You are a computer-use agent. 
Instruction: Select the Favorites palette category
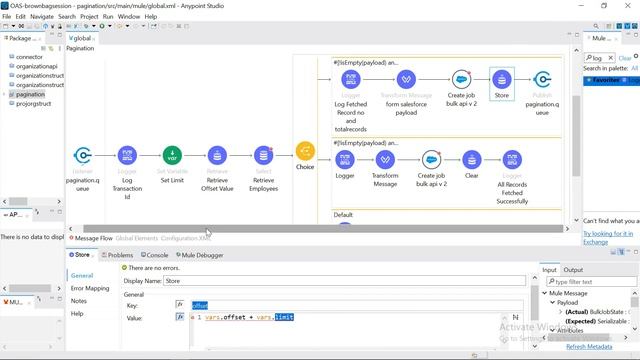pyautogui.click(x=611, y=80)
